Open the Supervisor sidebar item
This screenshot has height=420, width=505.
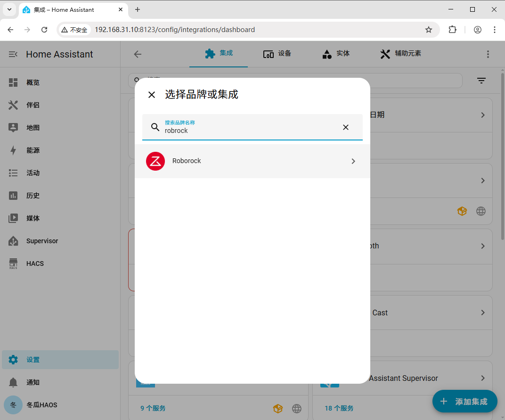(60, 241)
